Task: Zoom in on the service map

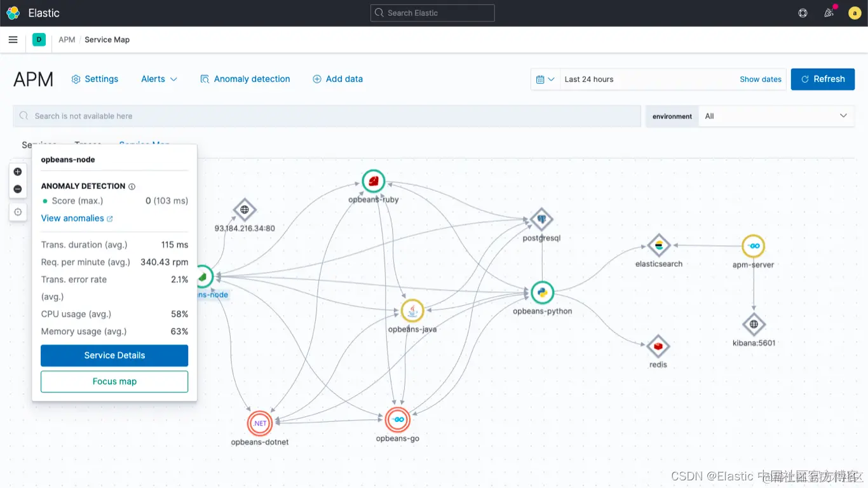Action: tap(18, 172)
